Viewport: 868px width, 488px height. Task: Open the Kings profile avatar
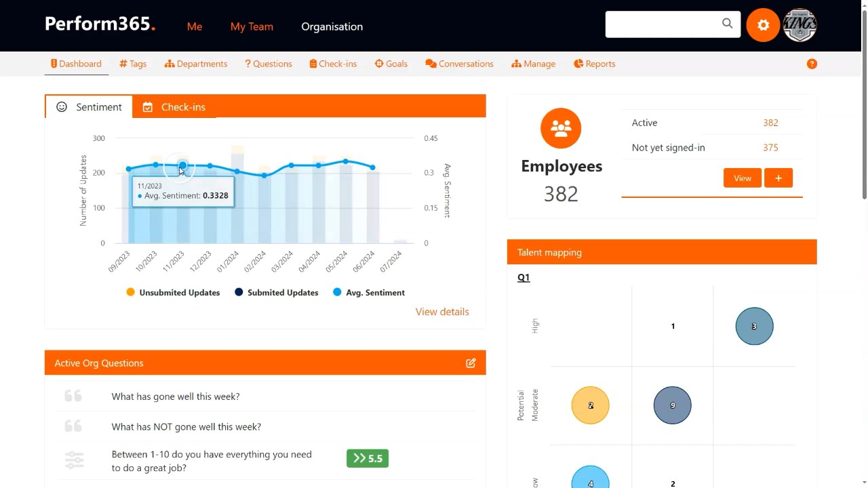pos(800,25)
